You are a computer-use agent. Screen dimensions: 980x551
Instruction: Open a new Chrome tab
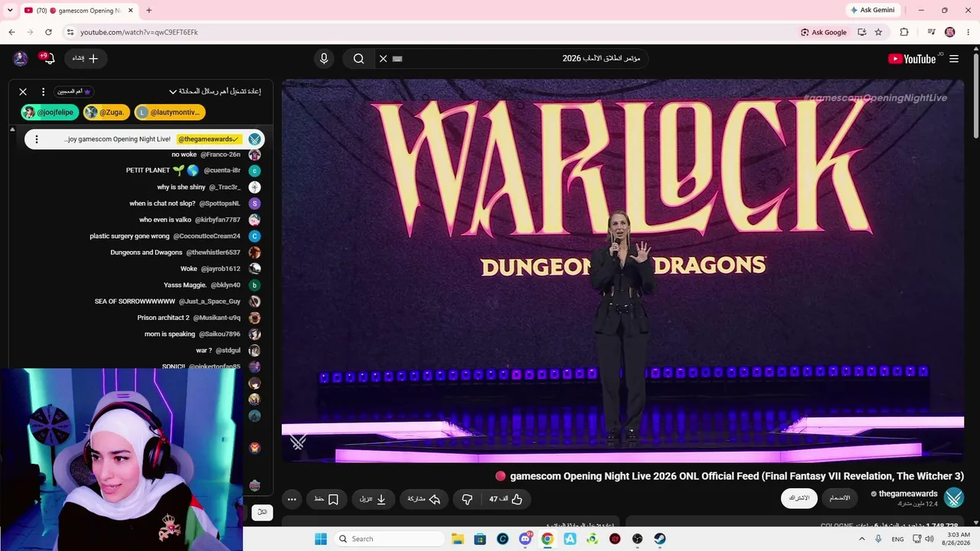pos(149,11)
